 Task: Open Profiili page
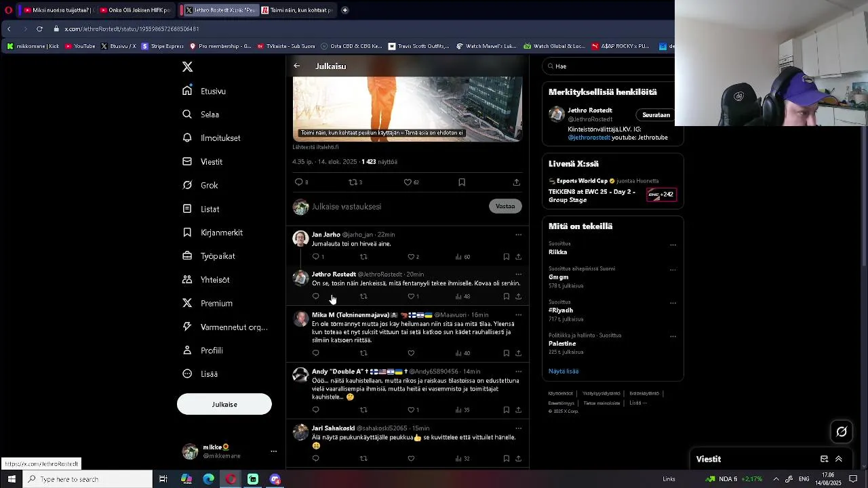coord(203,350)
